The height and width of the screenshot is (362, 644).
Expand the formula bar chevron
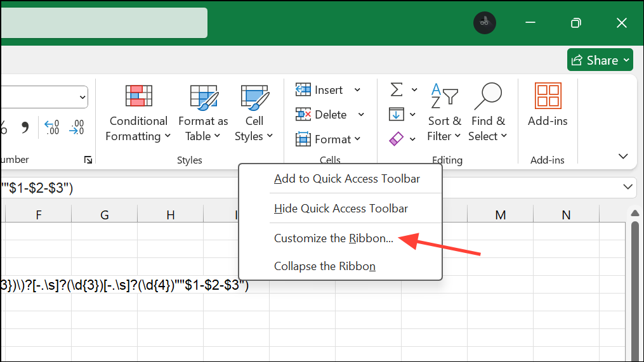coord(628,187)
